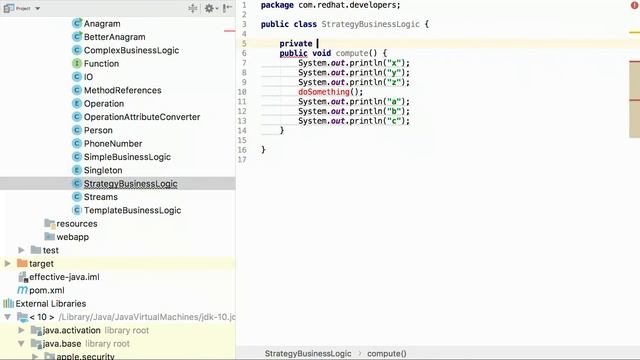Click the error indicator at editor top right
This screenshot has height=360, width=640.
click(x=634, y=5)
